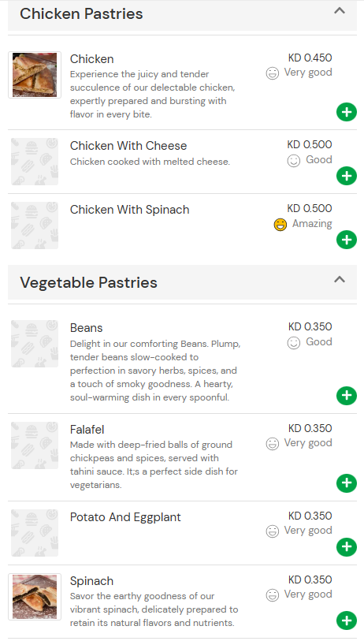
Task: Add Potato And Eggplant via plus icon
Action: pyautogui.click(x=347, y=546)
